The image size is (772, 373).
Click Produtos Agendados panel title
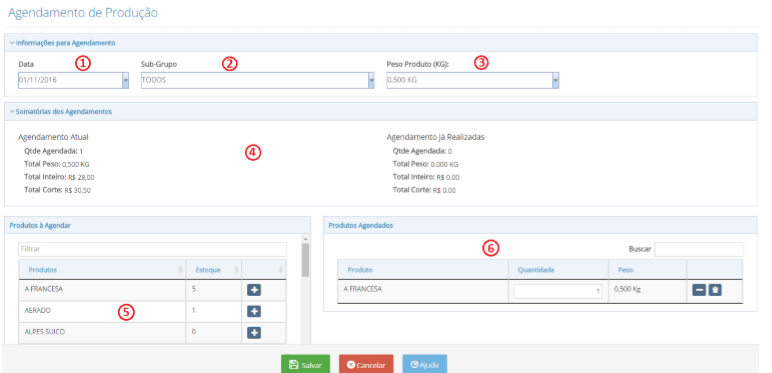tap(360, 225)
